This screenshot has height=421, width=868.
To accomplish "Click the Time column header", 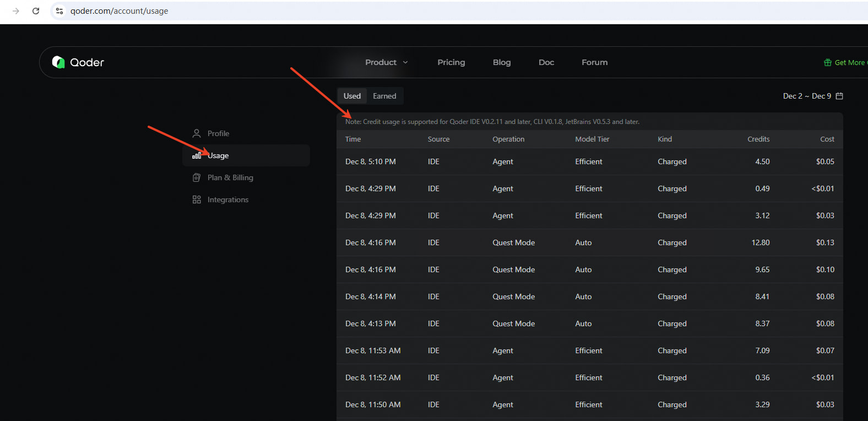I will pyautogui.click(x=353, y=139).
